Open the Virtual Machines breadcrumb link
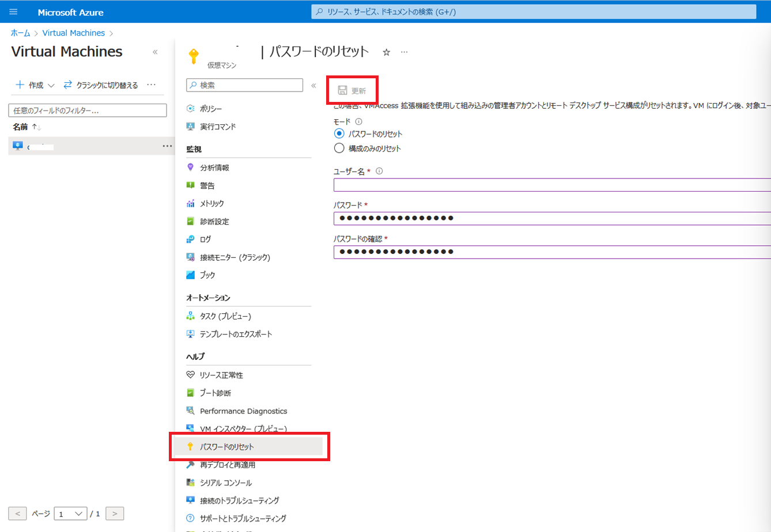 74,33
